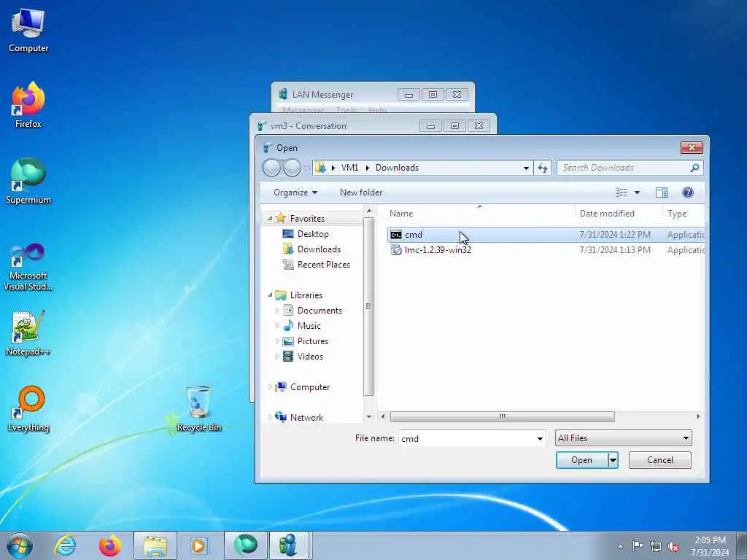Click the search magnifier icon
This screenshot has height=560, width=747.
(694, 168)
